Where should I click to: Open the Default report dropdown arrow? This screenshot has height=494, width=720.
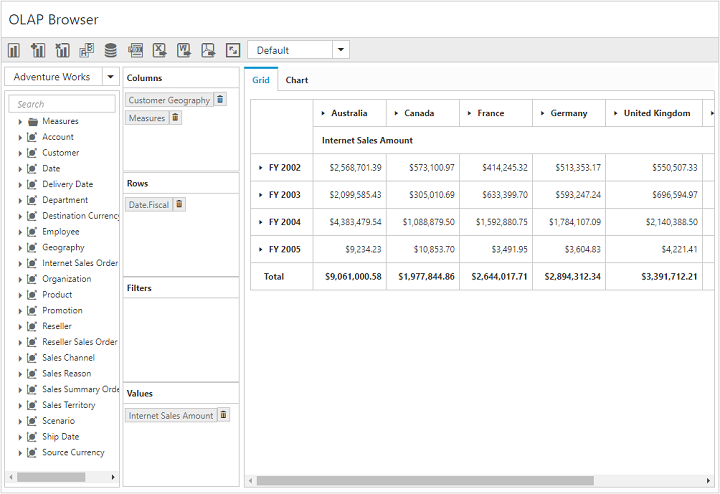(x=341, y=50)
